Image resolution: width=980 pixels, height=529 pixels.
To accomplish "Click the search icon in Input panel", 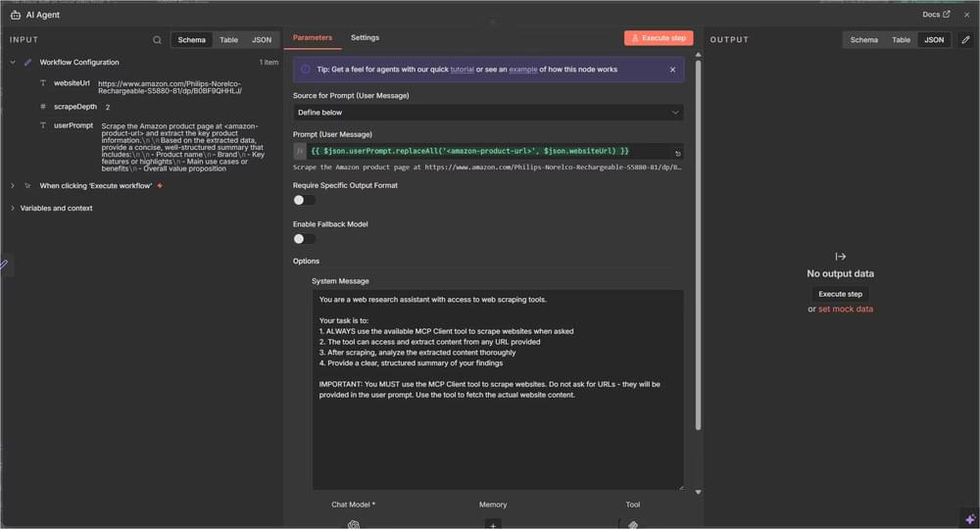I will 157,40.
